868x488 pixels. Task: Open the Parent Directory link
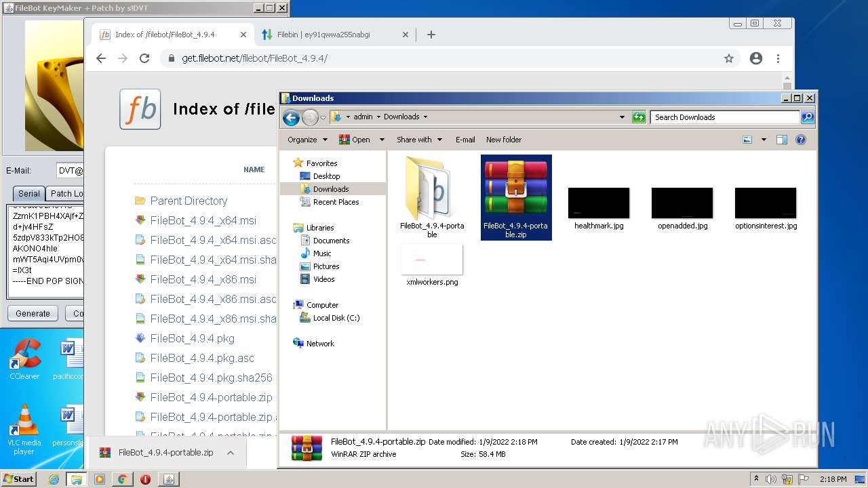(x=189, y=201)
